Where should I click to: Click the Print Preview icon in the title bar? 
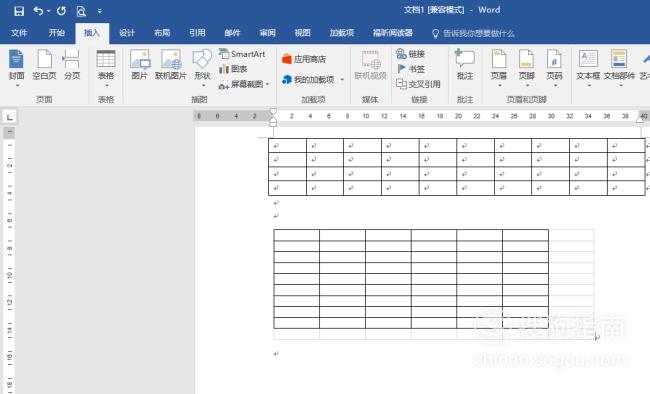(81, 11)
